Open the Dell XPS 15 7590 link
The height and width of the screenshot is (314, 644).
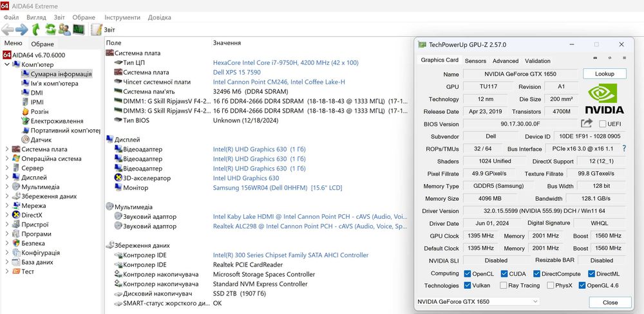tap(236, 72)
